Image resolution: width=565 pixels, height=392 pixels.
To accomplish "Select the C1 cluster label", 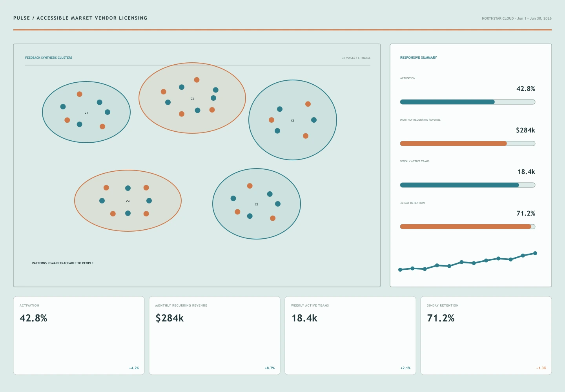I will point(86,113).
